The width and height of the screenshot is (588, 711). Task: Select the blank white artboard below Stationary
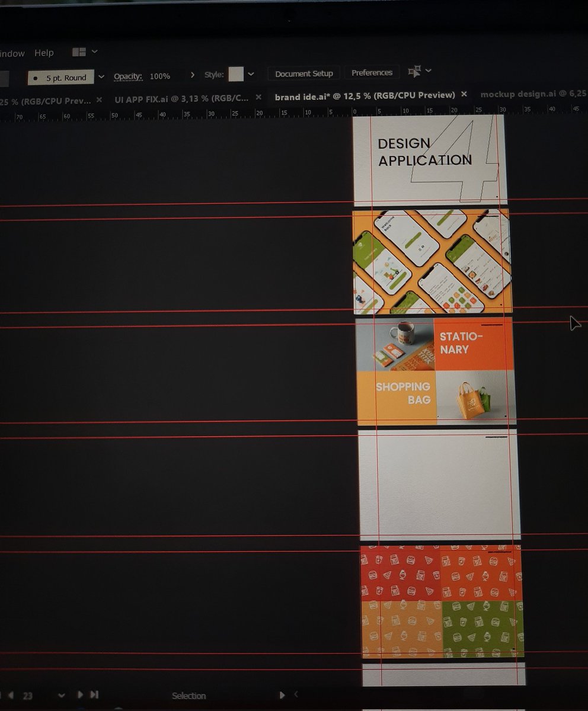pos(439,485)
